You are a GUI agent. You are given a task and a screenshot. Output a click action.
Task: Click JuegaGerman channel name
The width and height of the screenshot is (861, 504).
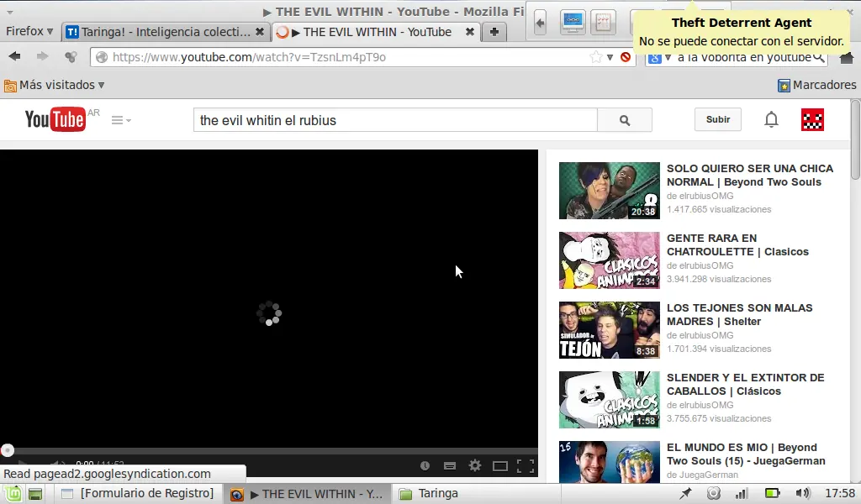708,475
